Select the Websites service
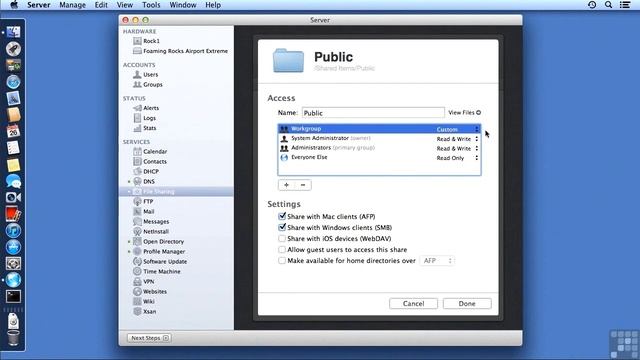Screen dimensions: 640x360 (x=150, y=291)
